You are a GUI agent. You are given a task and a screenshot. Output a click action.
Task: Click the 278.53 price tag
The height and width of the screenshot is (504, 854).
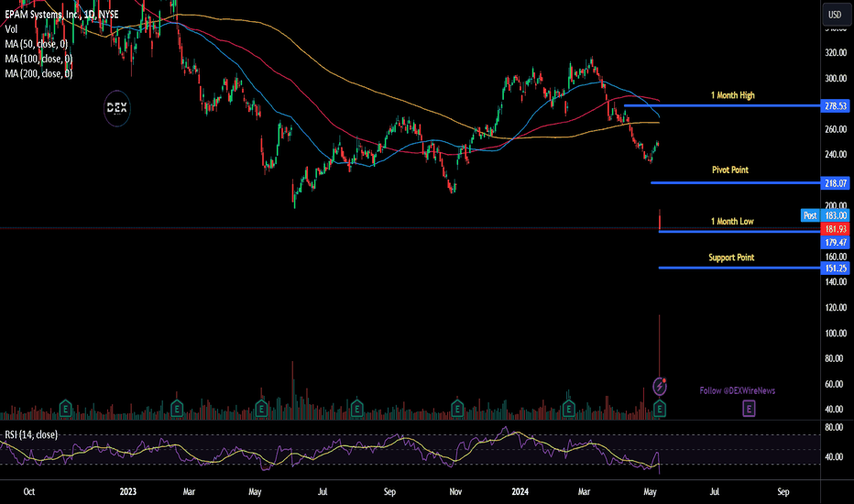835,105
